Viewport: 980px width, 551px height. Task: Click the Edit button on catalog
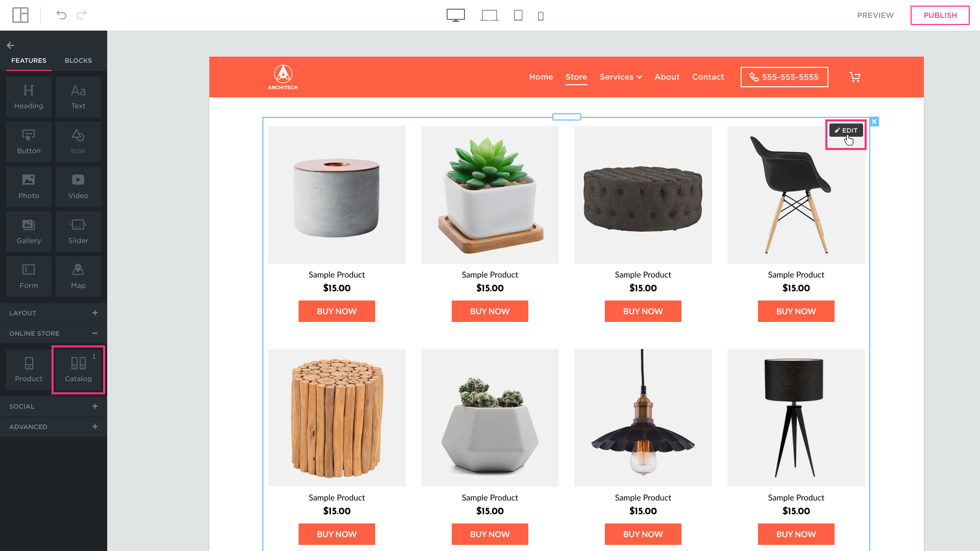(x=846, y=130)
